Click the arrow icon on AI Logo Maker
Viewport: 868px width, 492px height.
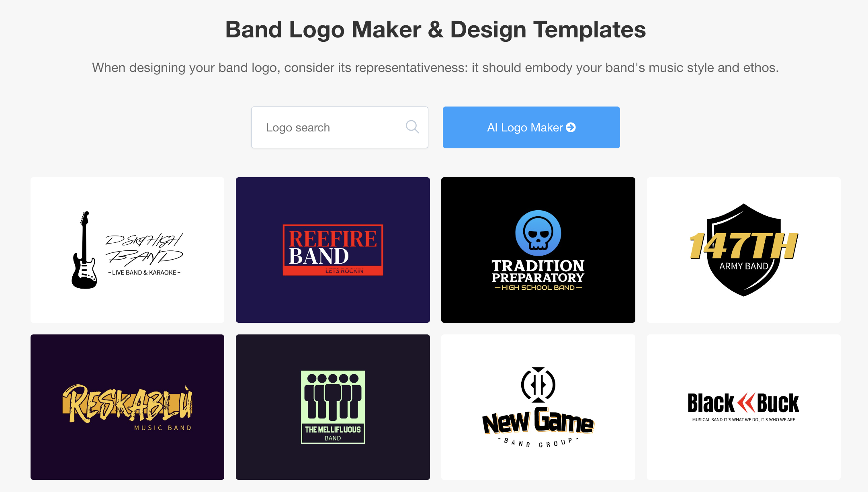[x=571, y=127]
